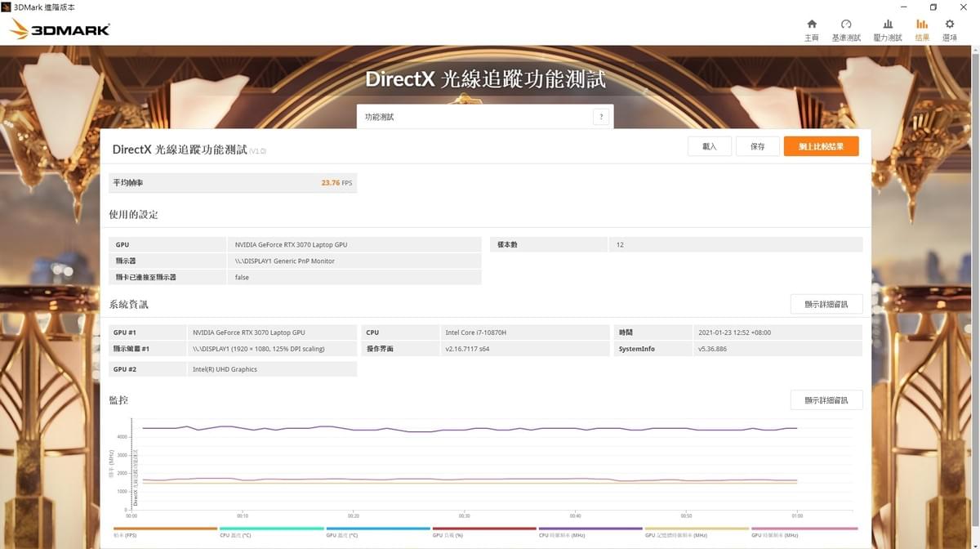Show 顯示詳細資訊 for 系統資訊 section

[x=826, y=305]
